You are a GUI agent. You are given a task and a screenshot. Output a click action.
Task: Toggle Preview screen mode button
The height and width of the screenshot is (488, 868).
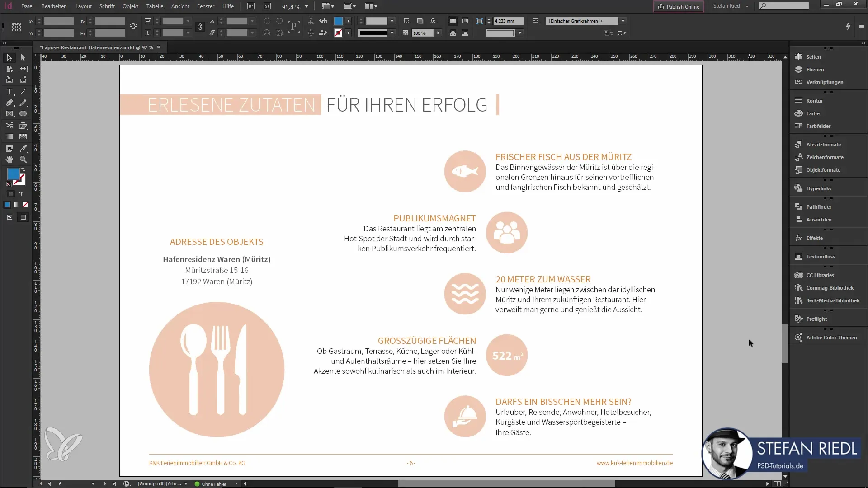23,217
